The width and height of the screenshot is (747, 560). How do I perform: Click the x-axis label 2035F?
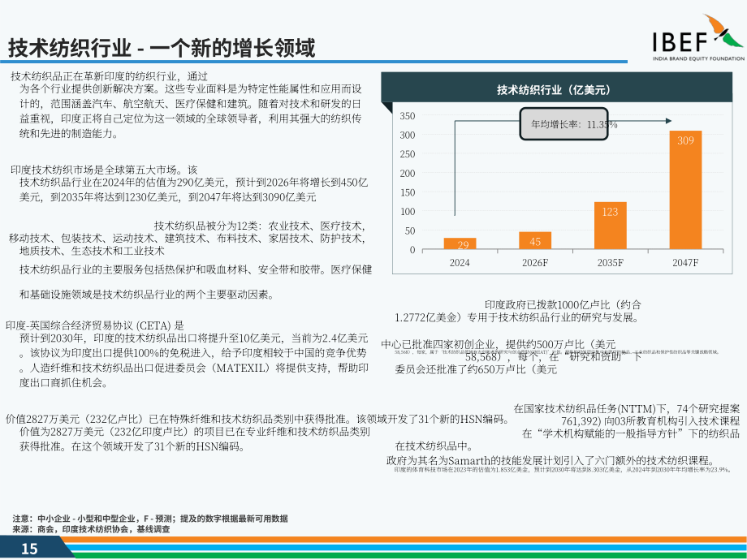coord(611,262)
